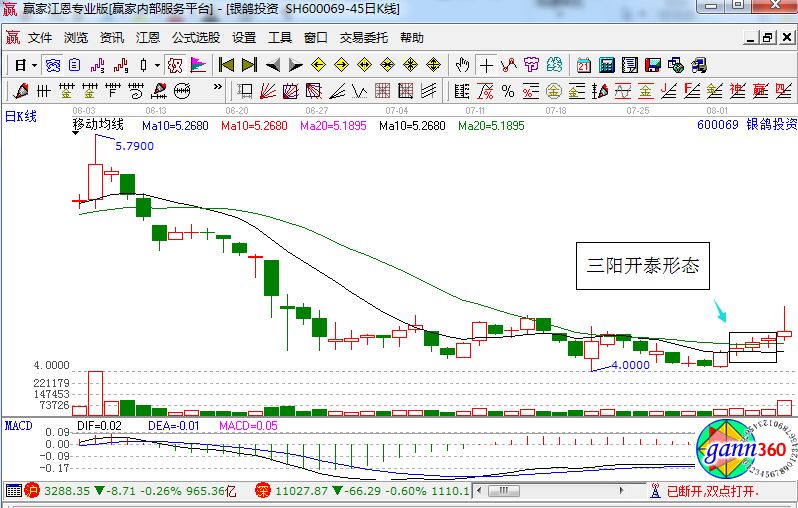Select the percent (%) drawing tool

[508, 92]
